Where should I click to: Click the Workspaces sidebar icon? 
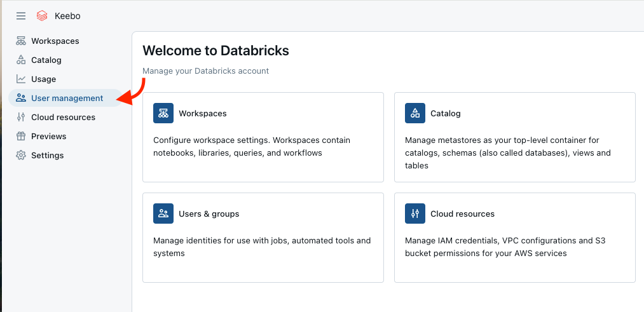21,41
